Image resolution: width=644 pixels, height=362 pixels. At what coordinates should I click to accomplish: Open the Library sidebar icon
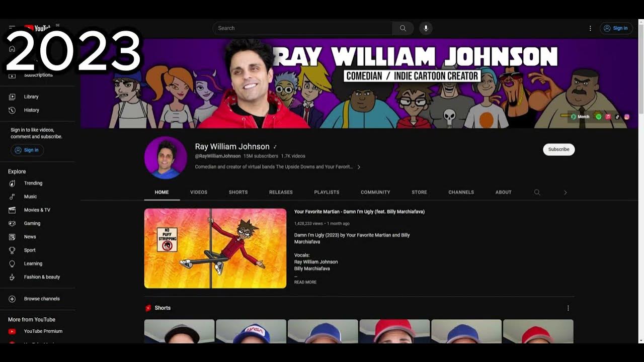tap(12, 97)
